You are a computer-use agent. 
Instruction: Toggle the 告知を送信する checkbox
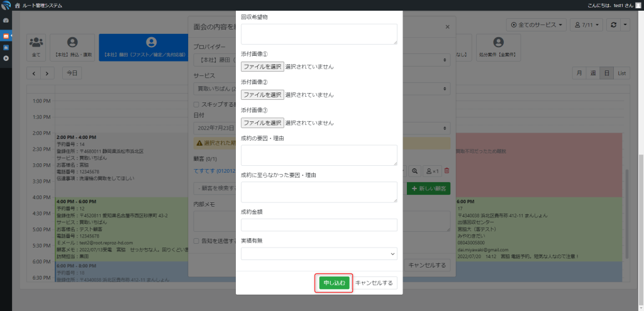pos(196,241)
